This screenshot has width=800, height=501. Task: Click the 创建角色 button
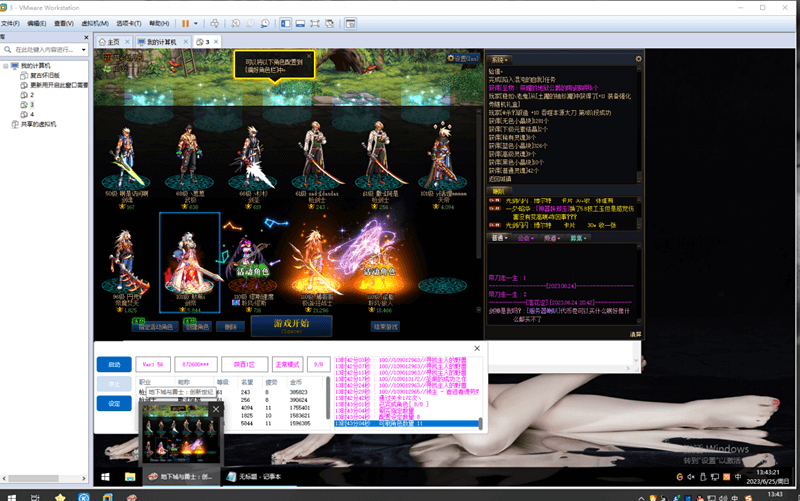coord(197,327)
